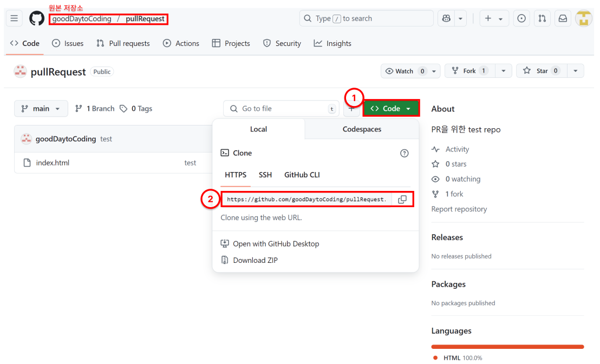Open goodDaytoCoding owner link in breadcrumb
Viewport: 600px width, 364px height.
click(82, 19)
